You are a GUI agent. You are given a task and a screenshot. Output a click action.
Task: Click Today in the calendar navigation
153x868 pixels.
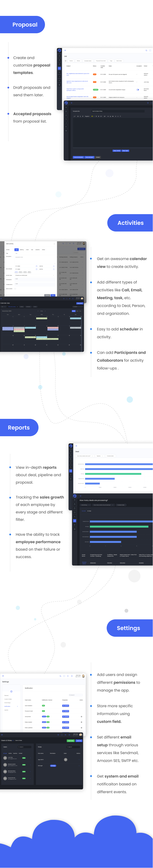42,311
